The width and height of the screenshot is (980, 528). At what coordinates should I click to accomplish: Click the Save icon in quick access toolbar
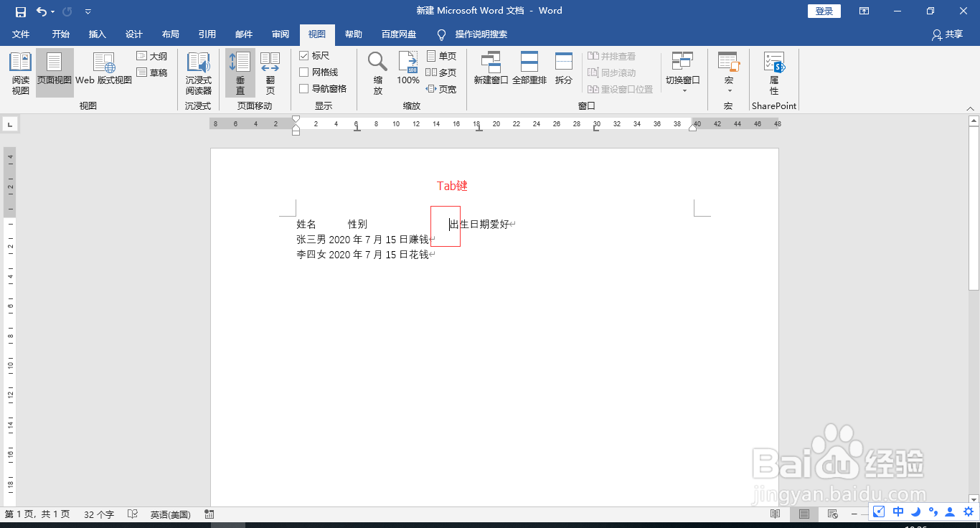point(20,11)
